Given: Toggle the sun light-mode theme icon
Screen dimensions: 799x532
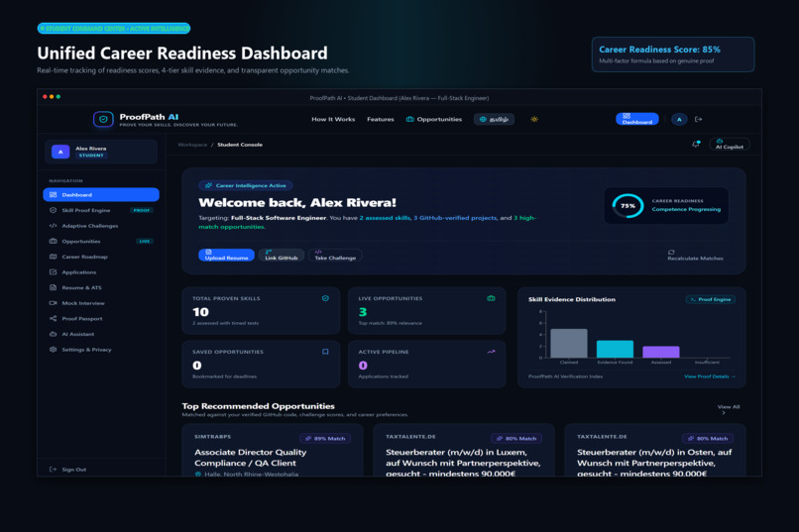Looking at the screenshot, I should click(534, 119).
